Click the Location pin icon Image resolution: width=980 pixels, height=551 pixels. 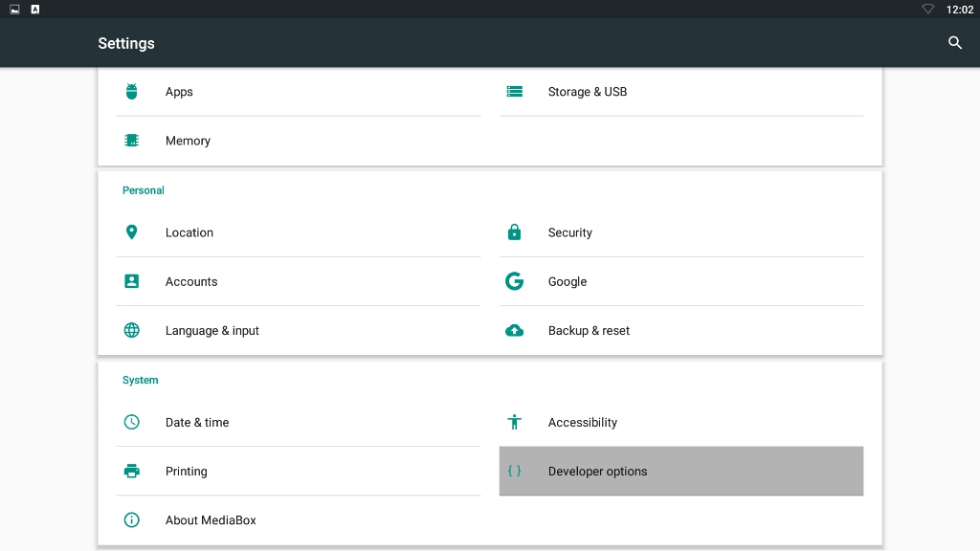(x=132, y=232)
